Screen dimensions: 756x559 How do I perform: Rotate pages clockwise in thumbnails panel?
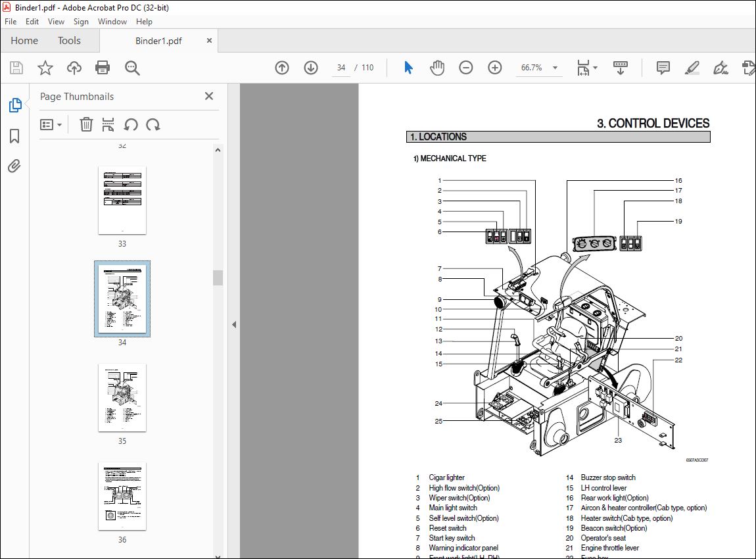pos(153,124)
